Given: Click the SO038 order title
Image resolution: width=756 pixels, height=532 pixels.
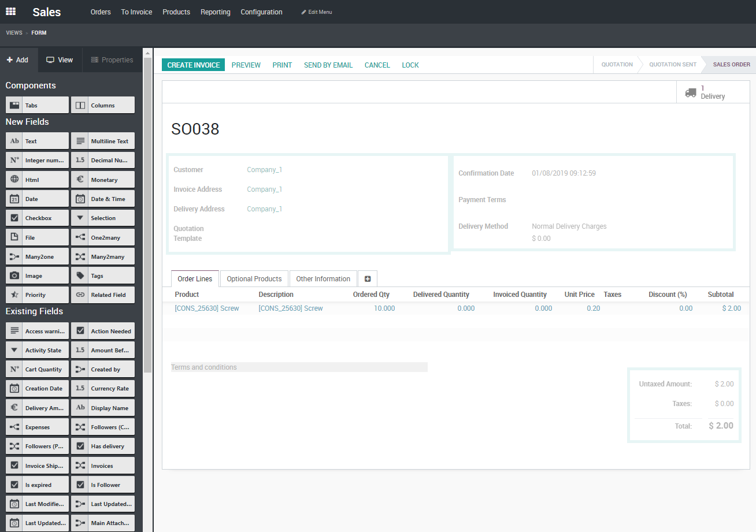Looking at the screenshot, I should (195, 129).
